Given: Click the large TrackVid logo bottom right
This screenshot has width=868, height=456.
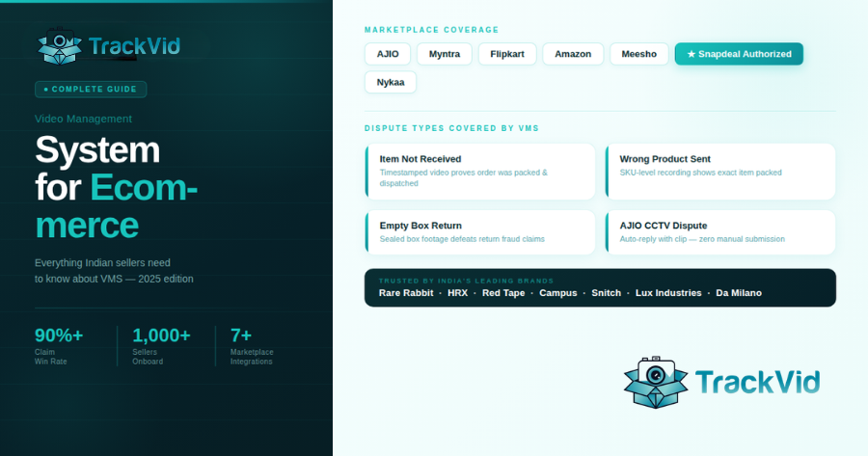Looking at the screenshot, I should coord(721,382).
